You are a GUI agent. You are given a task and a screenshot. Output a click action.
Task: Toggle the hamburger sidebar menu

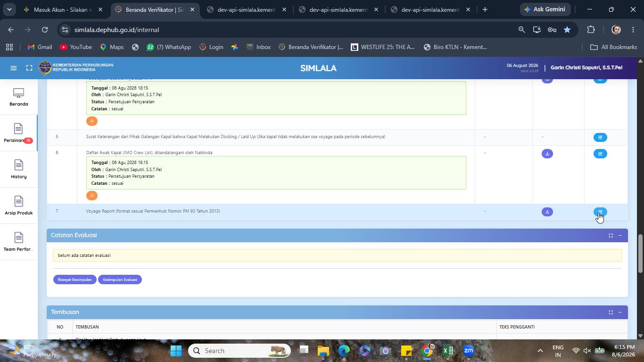pyautogui.click(x=14, y=68)
